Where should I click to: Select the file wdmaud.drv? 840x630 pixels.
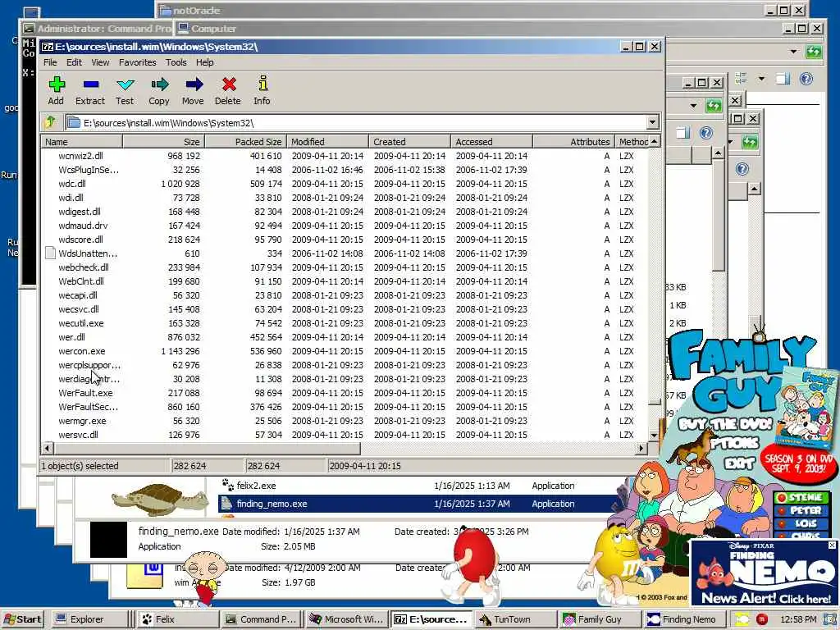pos(83,226)
